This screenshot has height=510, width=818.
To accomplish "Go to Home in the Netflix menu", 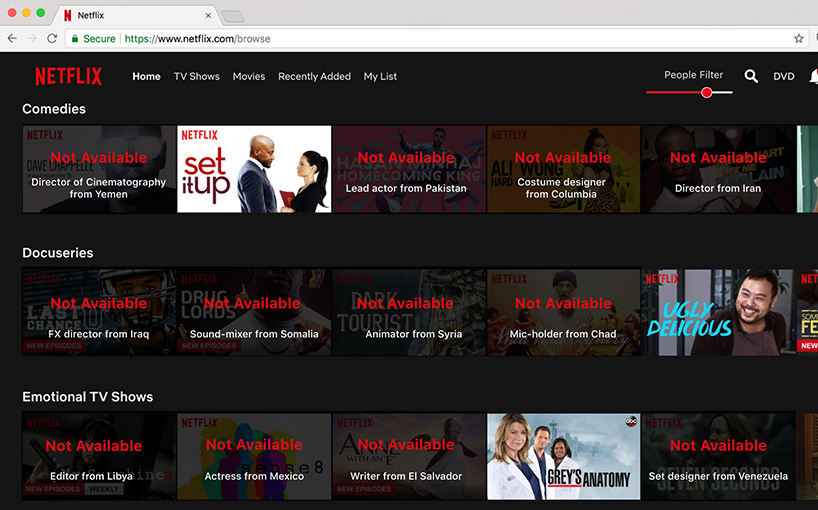I will coord(146,77).
